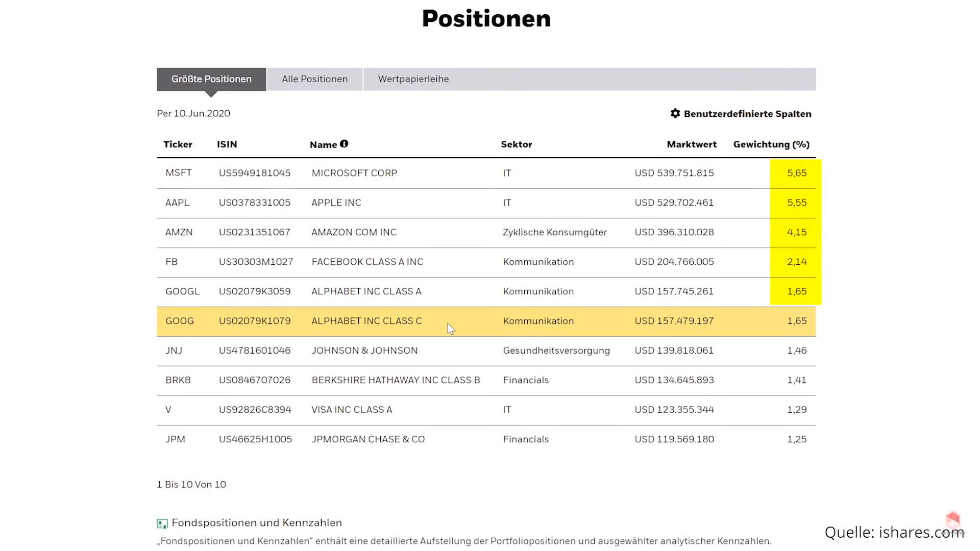Open the Fondspositionen und Kennzahlen link
Viewport: 980px width, 551px height.
tap(256, 523)
